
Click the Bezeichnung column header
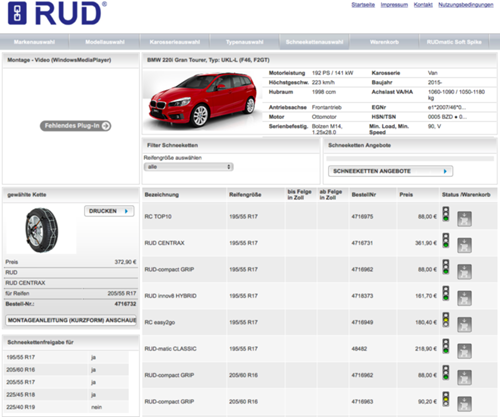pos(162,195)
